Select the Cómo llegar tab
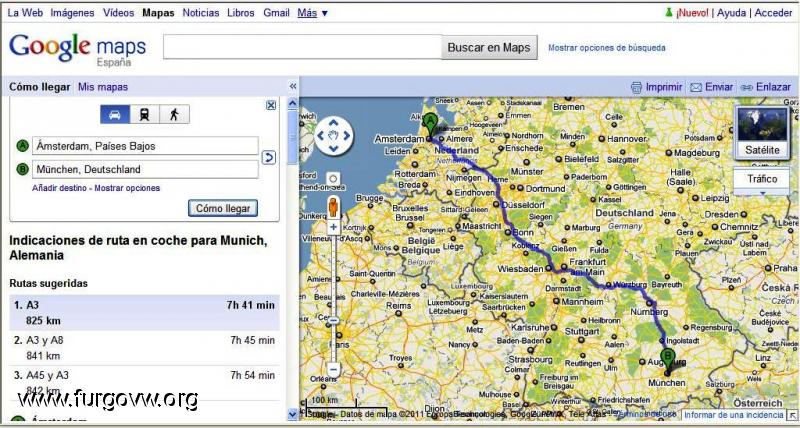800x428 pixels. click(40, 87)
